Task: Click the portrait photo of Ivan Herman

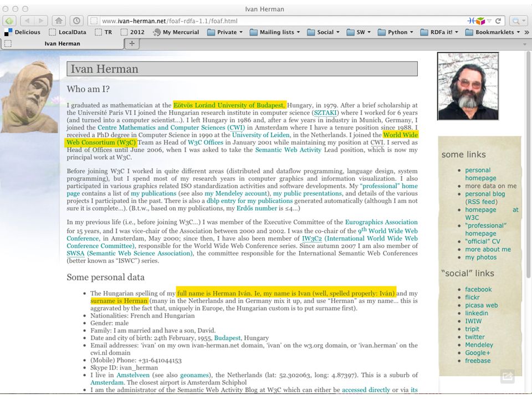Action: (468, 86)
